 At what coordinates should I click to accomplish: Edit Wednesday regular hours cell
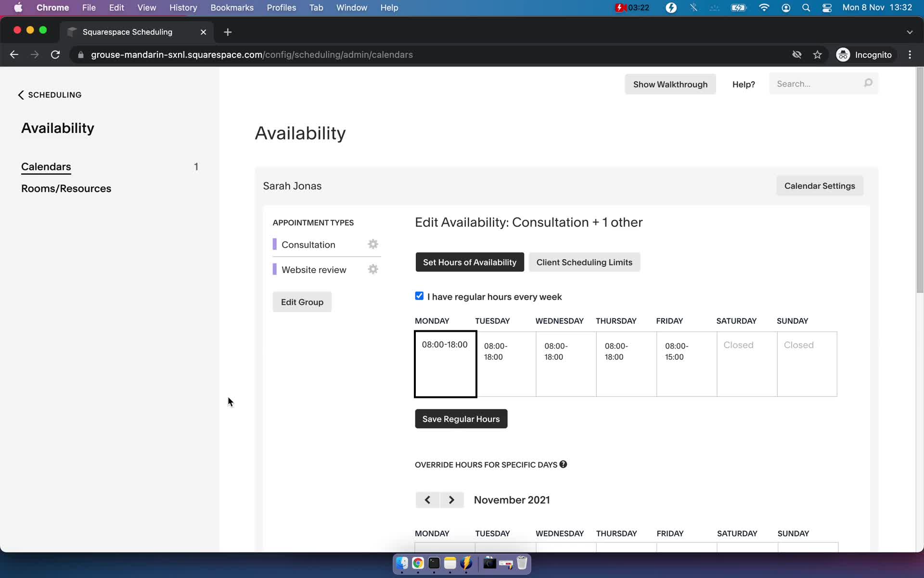point(566,364)
